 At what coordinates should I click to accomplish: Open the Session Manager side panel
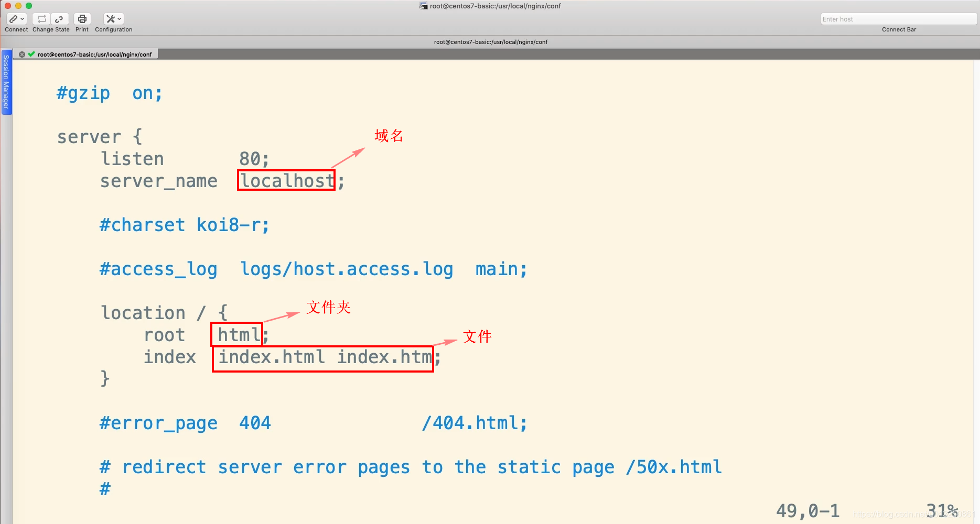point(6,82)
